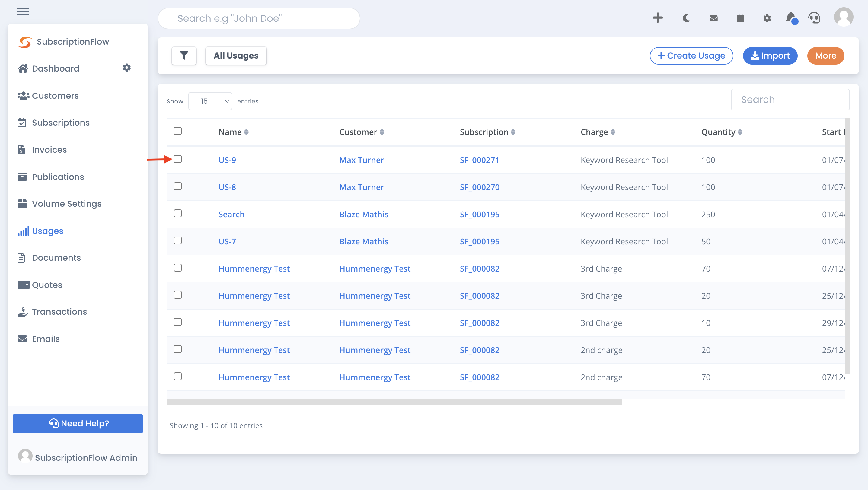Viewport: 868px width, 490px height.
Task: Click the support headset icon in top bar
Action: coord(814,18)
